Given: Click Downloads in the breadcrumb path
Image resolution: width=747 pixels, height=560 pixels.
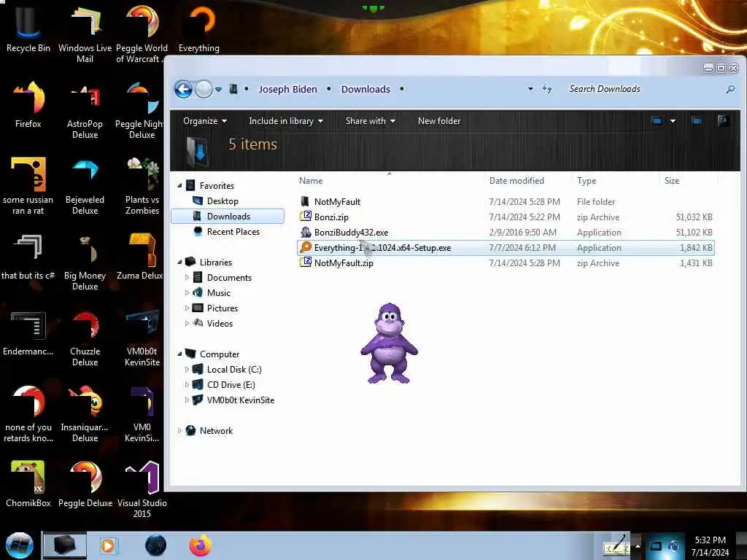Looking at the screenshot, I should click(365, 89).
